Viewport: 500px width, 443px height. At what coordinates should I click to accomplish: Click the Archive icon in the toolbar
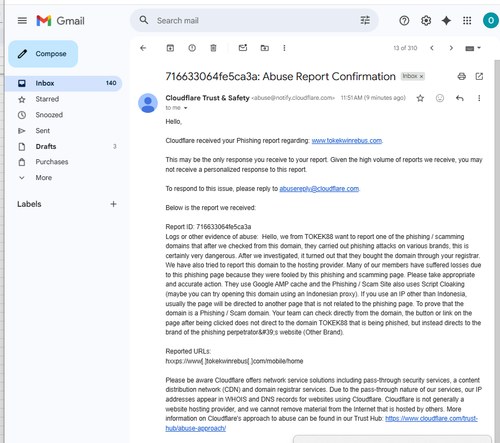click(170, 48)
